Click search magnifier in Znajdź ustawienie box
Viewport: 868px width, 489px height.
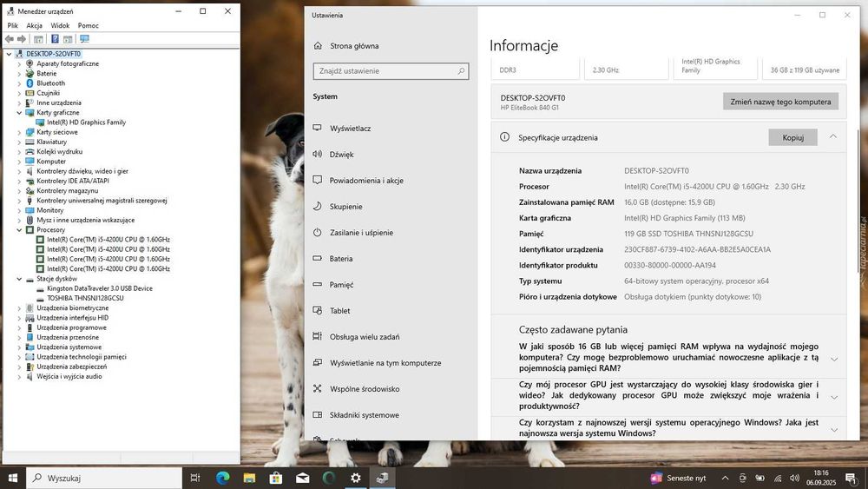461,71
